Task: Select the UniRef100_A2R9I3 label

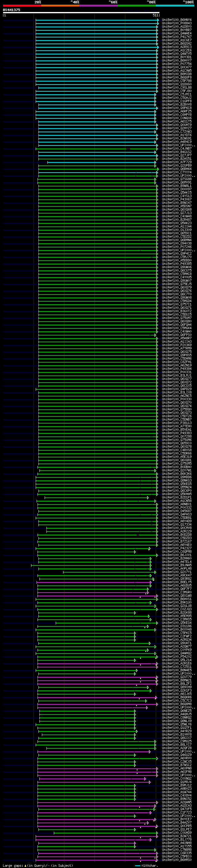Action: 177,47
